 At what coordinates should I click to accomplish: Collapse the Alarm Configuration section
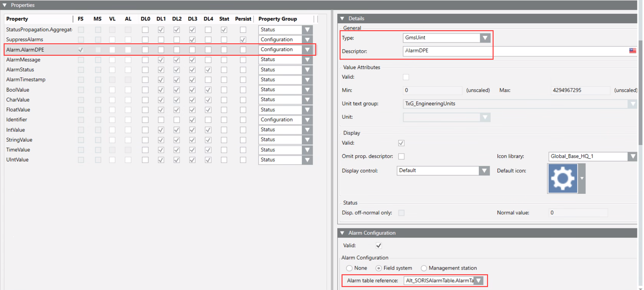coord(342,233)
